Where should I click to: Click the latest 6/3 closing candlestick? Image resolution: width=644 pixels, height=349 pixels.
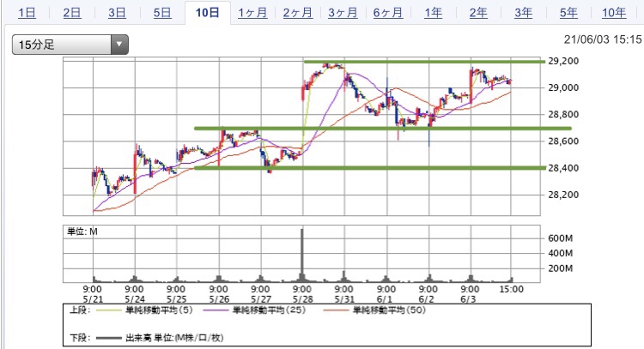pyautogui.click(x=510, y=82)
